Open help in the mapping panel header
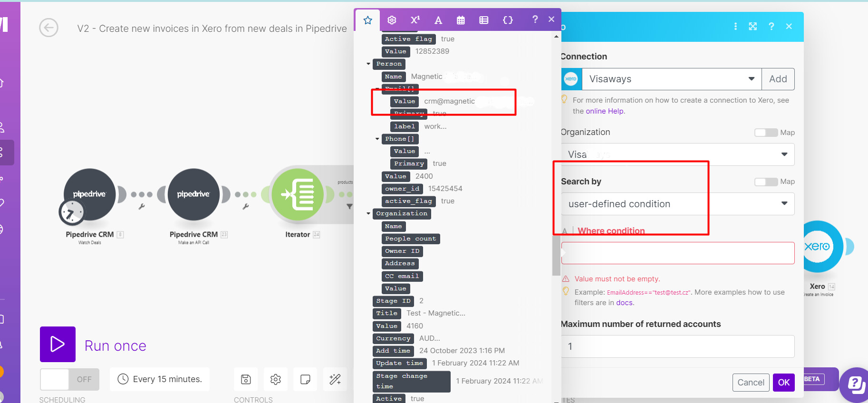Viewport: 868px width, 403px height. click(x=535, y=19)
